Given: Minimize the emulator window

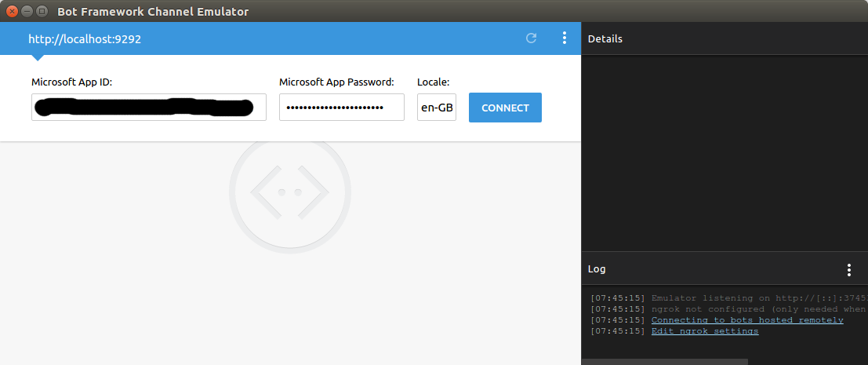Looking at the screenshot, I should point(27,11).
